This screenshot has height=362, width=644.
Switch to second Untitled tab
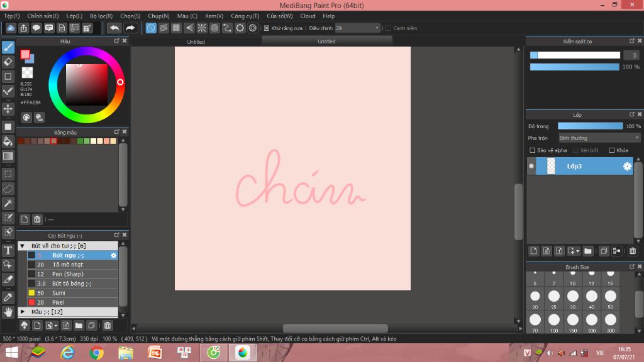tap(326, 41)
